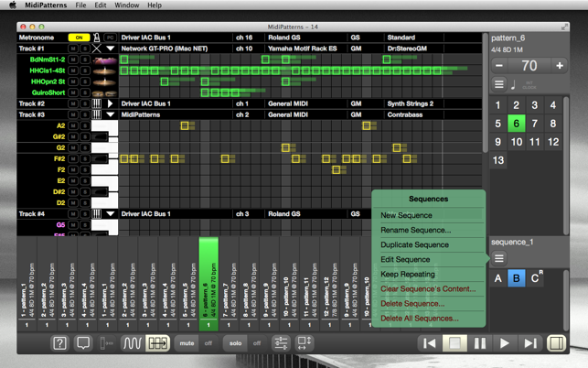Image resolution: width=588 pixels, height=368 pixels.
Task: Click the metronome icon in Metronome row
Action: click(96, 38)
